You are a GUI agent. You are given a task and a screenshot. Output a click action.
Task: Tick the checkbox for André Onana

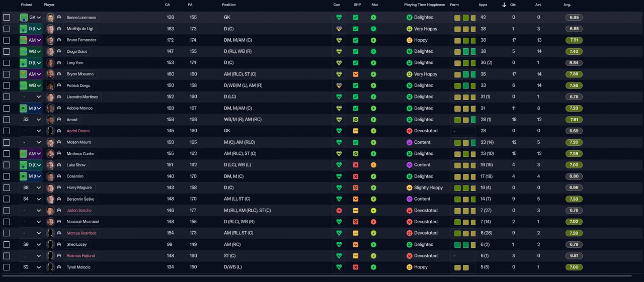click(7, 131)
